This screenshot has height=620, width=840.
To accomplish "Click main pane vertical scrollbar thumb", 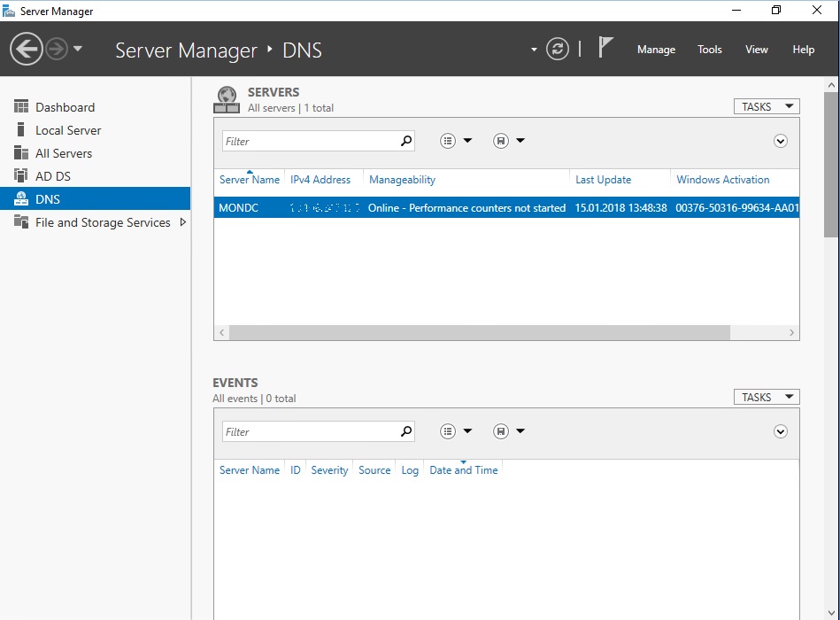I will click(x=831, y=165).
